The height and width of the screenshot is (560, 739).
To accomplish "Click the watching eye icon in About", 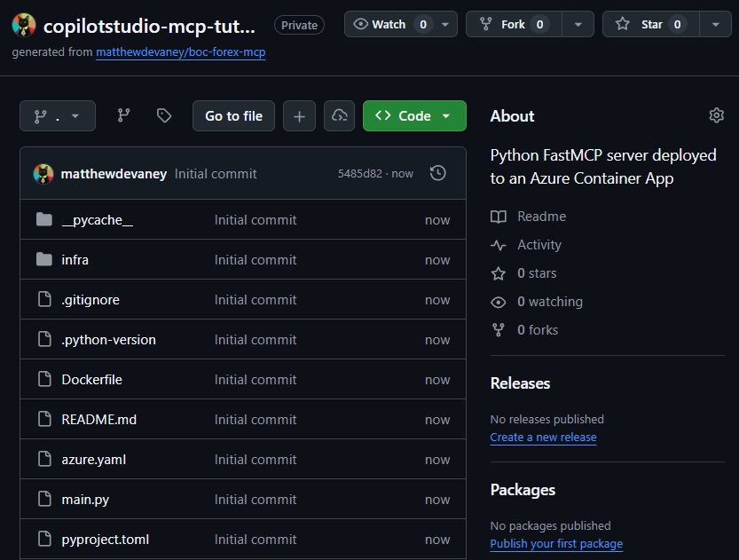I will tap(499, 302).
